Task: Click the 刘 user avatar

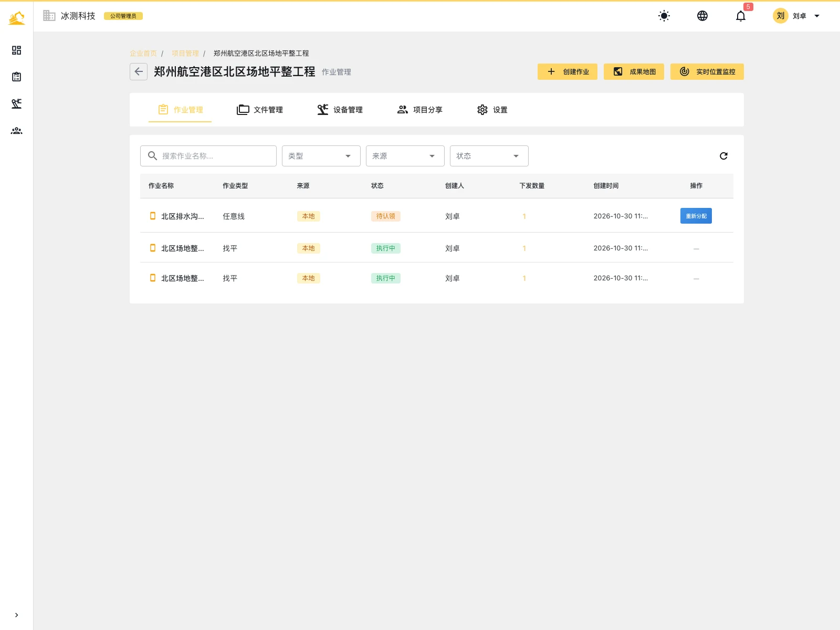Action: coord(781,16)
